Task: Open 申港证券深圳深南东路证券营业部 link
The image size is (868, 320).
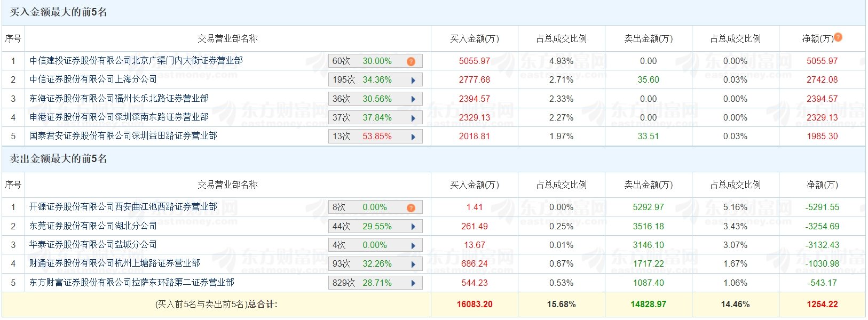Action: pyautogui.click(x=119, y=117)
